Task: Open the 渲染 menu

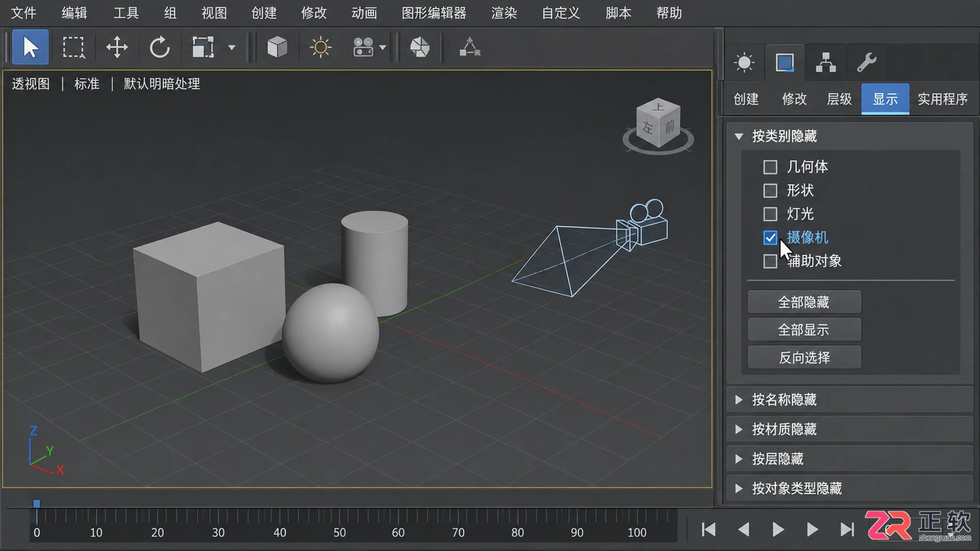Action: (504, 13)
